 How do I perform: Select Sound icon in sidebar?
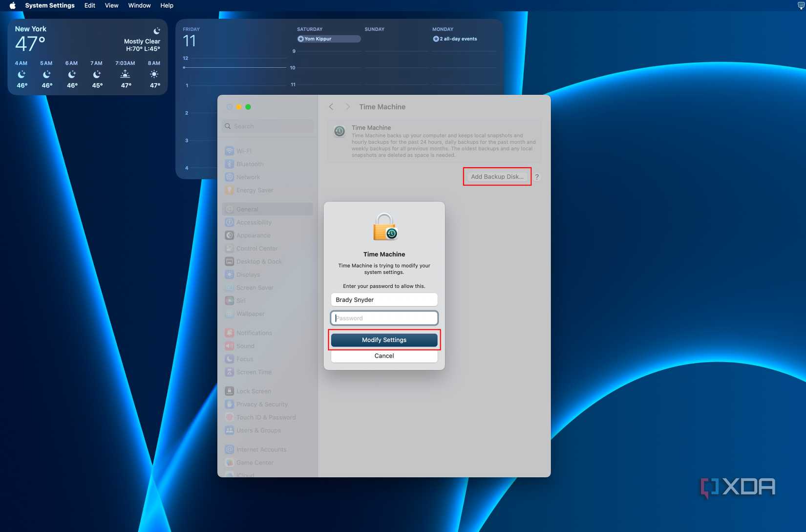[229, 346]
